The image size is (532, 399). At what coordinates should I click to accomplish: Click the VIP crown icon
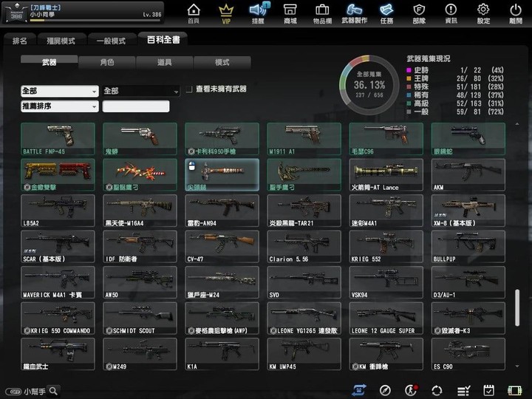226,13
